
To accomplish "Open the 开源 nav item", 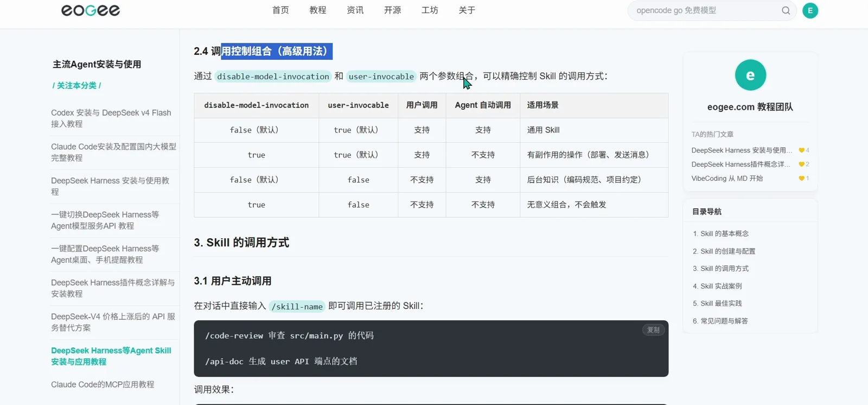I will 393,10.
